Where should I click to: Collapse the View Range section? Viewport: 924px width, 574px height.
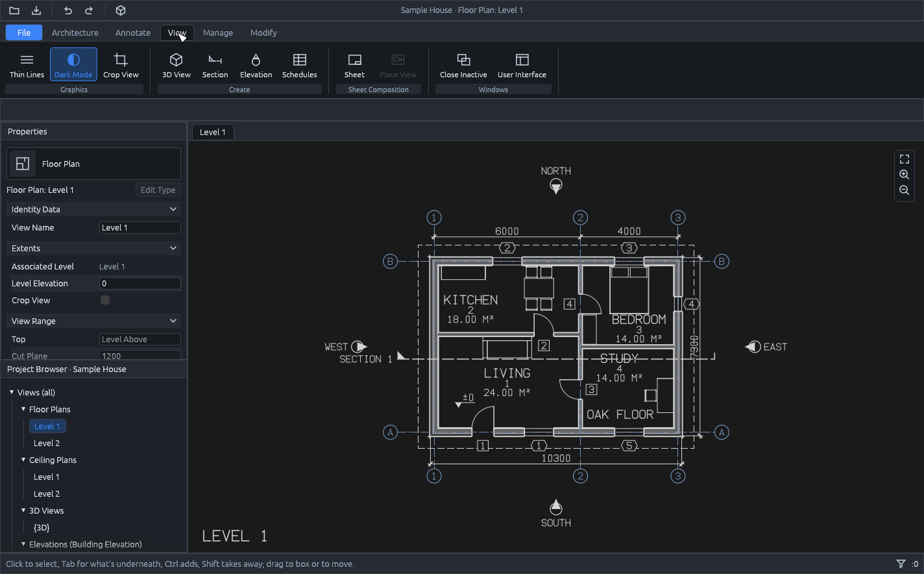click(x=93, y=321)
